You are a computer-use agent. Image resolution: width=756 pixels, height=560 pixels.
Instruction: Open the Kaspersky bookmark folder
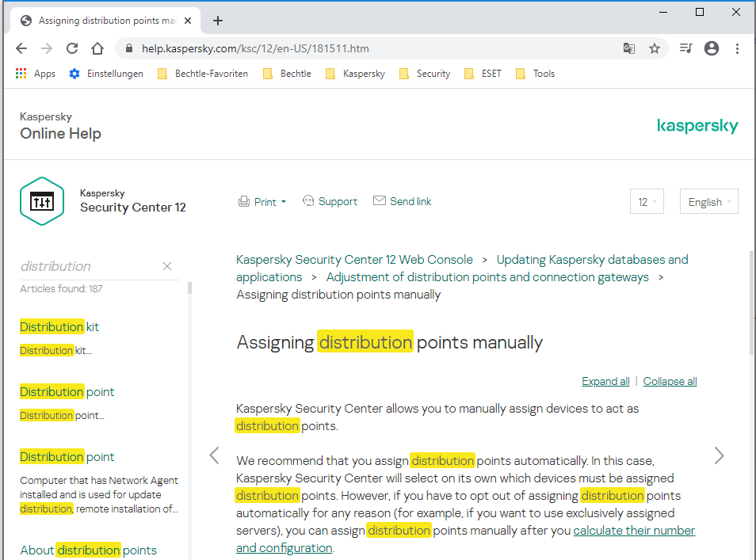[x=355, y=74]
